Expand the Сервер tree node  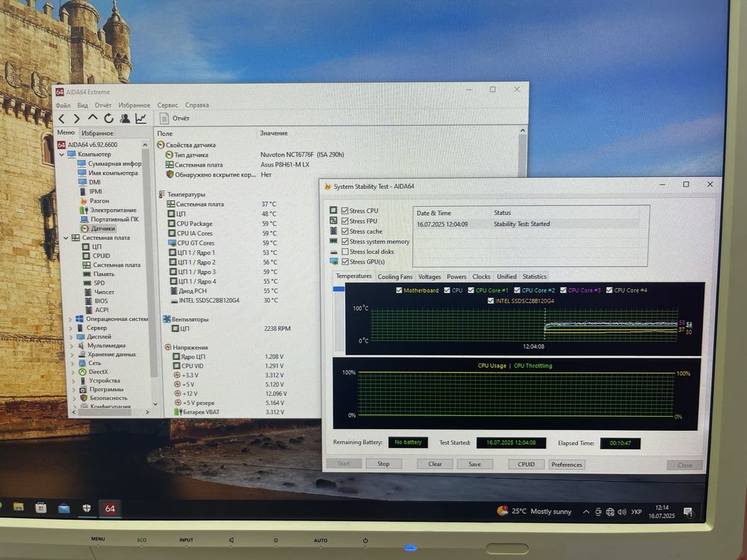point(71,329)
